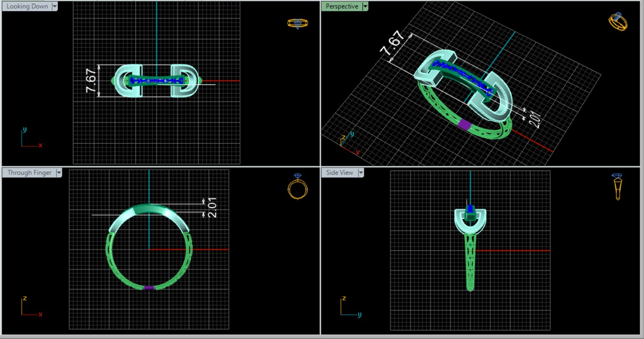Click the front-view ring icon in Through Finger viewport
Screen dimensions: 644x339
point(298,187)
